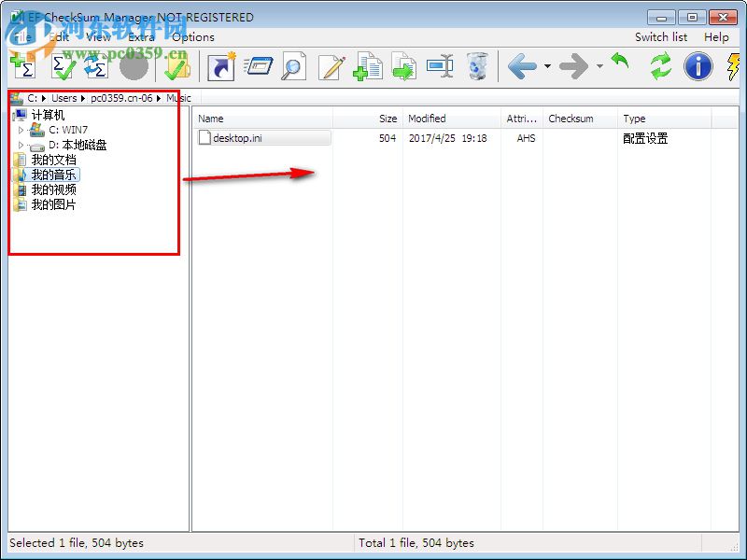Show program information via the info icon
Image resolution: width=747 pixels, height=560 pixels.
[697, 65]
